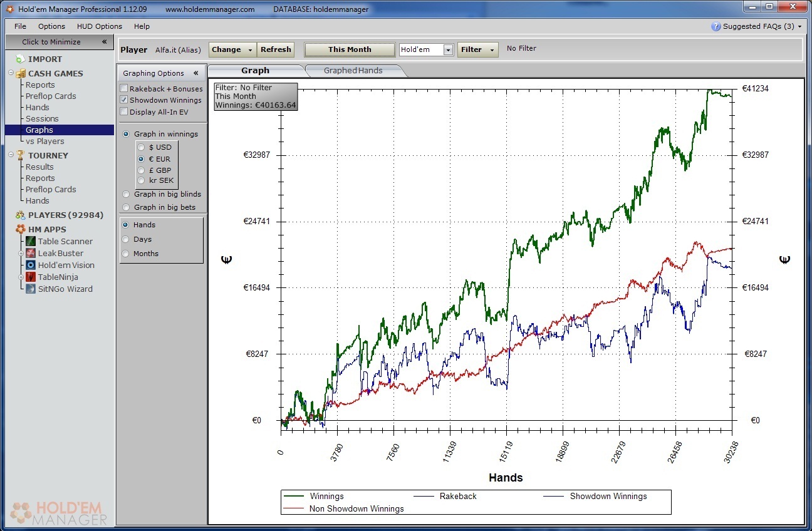Select the € EUR currency option
Viewport: 812px width, 531px height.
tap(142, 159)
